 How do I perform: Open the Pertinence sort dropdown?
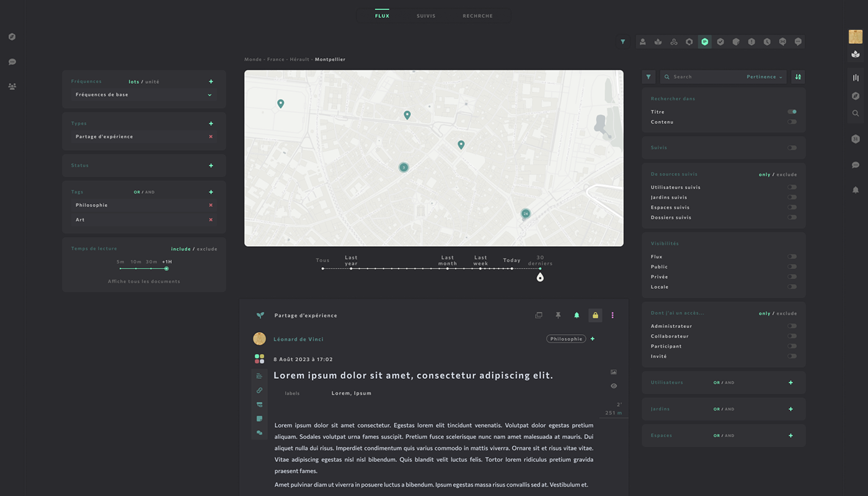point(765,77)
